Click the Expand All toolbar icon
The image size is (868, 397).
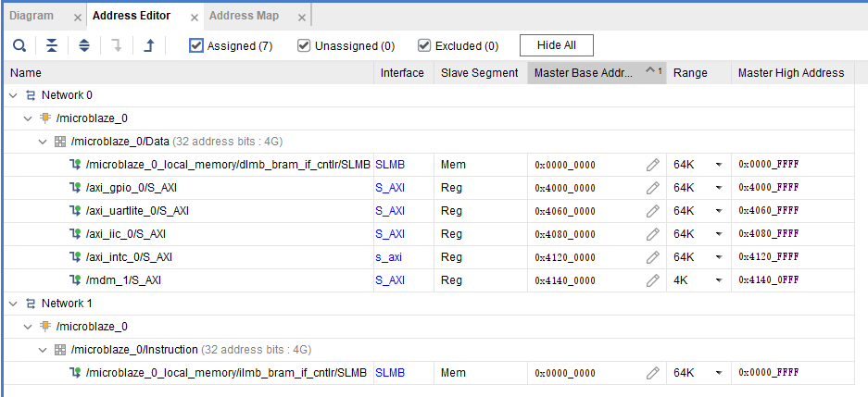pyautogui.click(x=83, y=45)
